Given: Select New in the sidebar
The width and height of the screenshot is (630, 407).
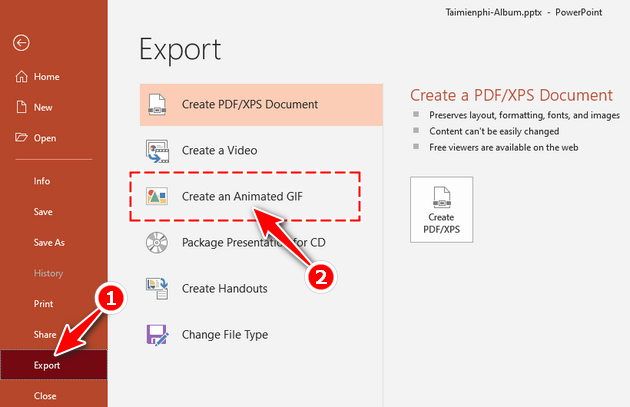Looking at the screenshot, I should tap(54, 107).
